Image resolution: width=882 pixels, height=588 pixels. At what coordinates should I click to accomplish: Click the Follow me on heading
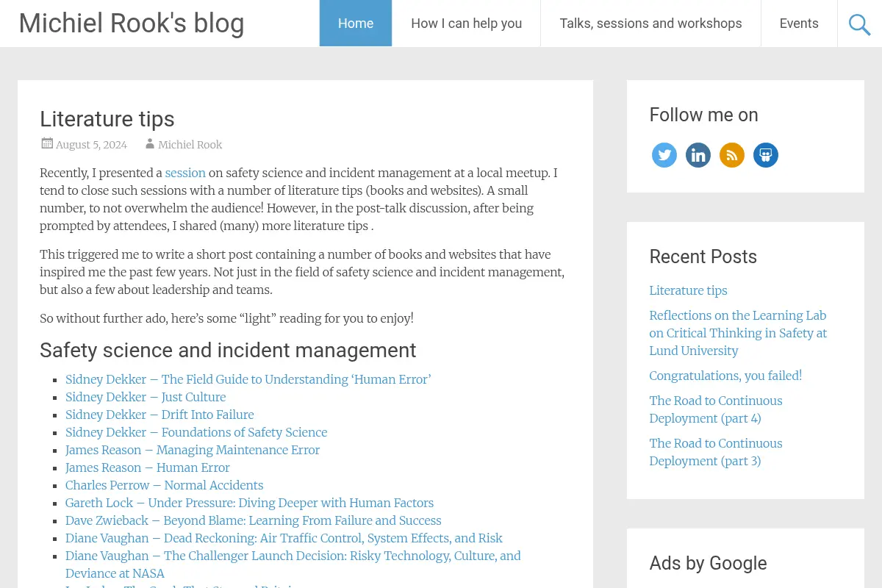point(703,115)
